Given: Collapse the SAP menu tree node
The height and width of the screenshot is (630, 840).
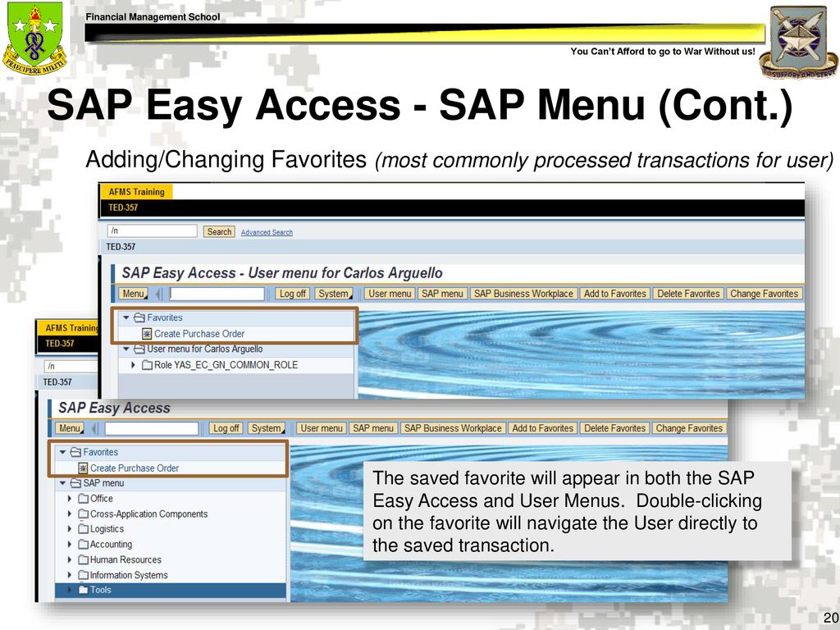Looking at the screenshot, I should click(62, 483).
